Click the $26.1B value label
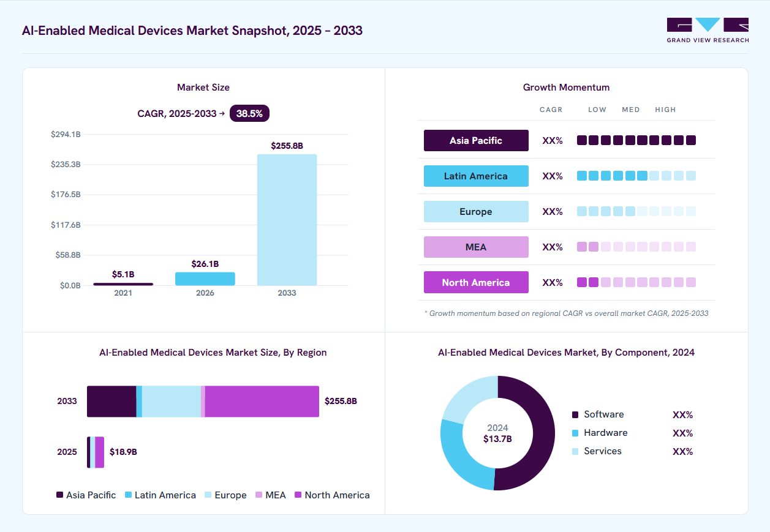This screenshot has width=770, height=532. tap(205, 264)
